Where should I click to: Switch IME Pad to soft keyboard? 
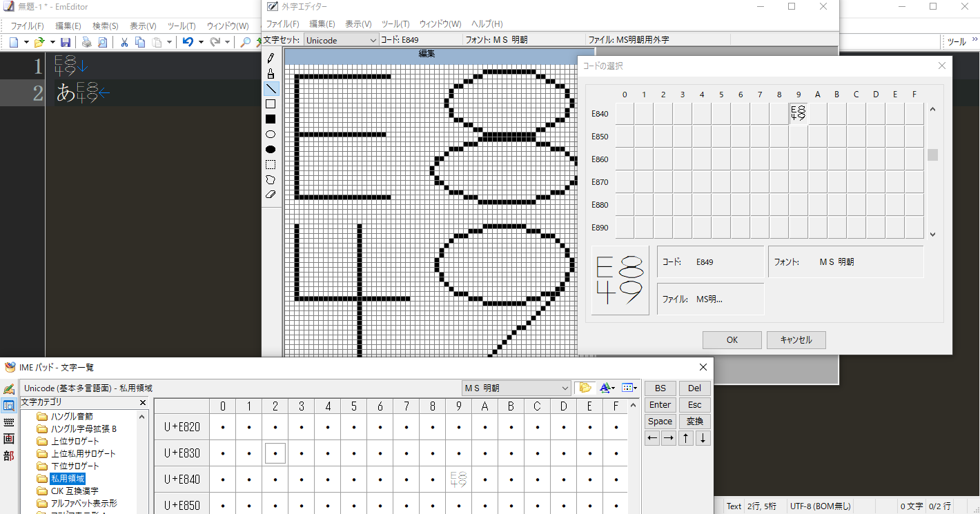pyautogui.click(x=9, y=422)
